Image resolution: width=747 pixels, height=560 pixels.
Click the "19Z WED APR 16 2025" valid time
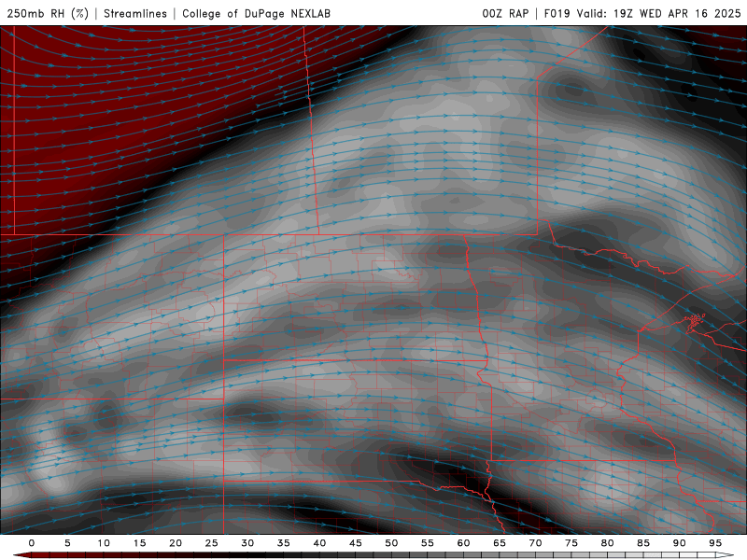(x=677, y=14)
